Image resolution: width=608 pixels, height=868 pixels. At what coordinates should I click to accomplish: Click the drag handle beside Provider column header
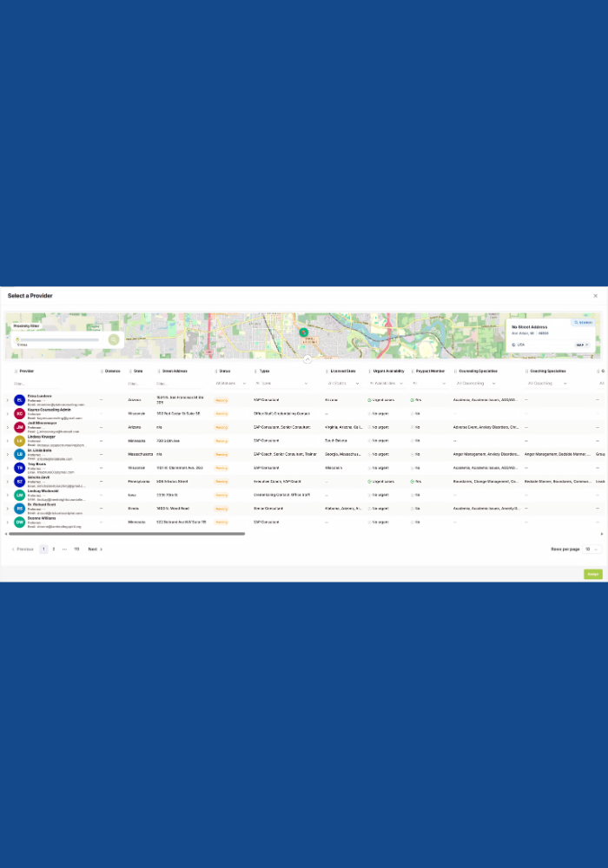point(16,372)
